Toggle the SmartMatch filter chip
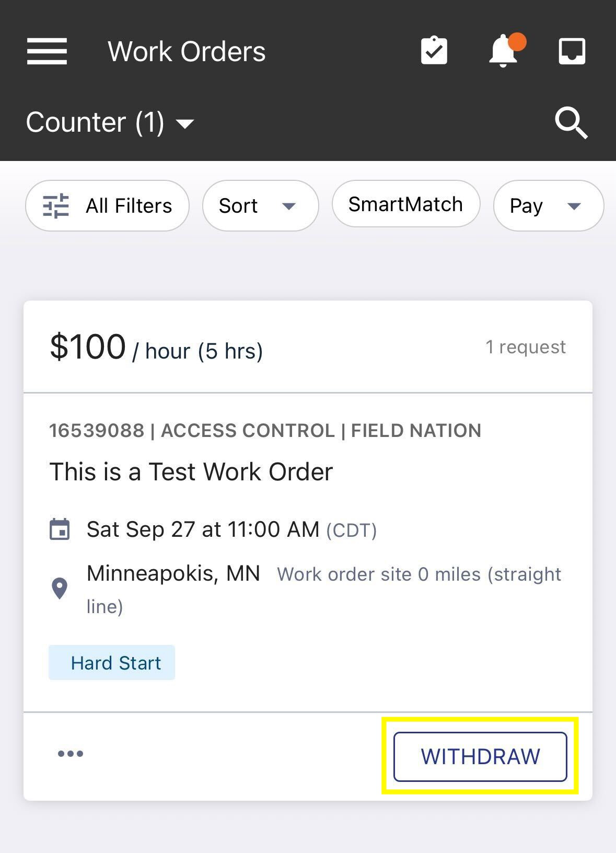616x853 pixels. [405, 204]
